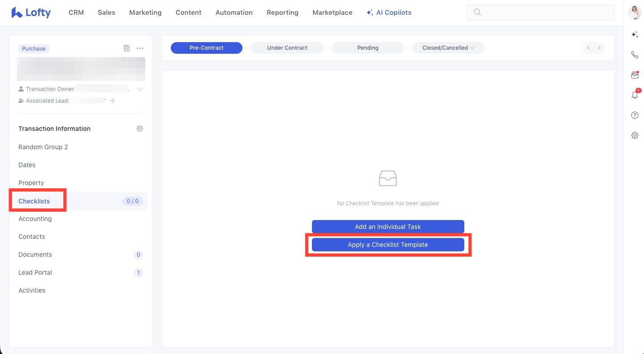Select the Activities section

click(32, 290)
